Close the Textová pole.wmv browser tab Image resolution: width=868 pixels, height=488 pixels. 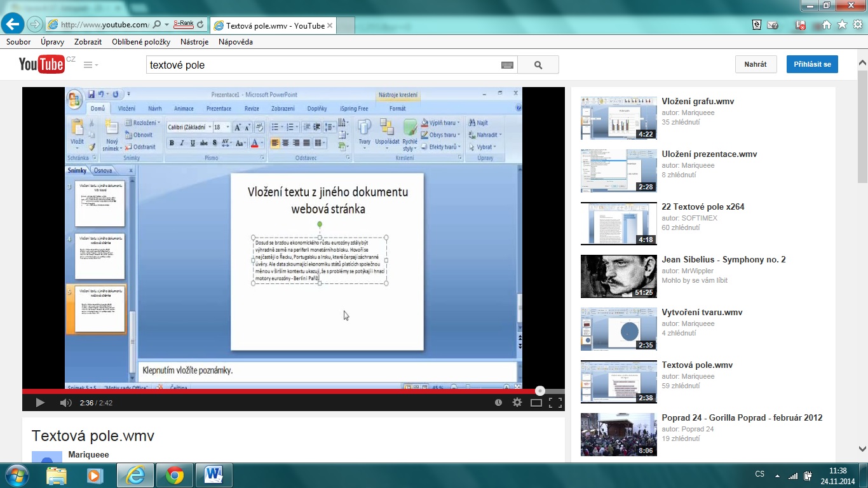pyautogui.click(x=330, y=25)
